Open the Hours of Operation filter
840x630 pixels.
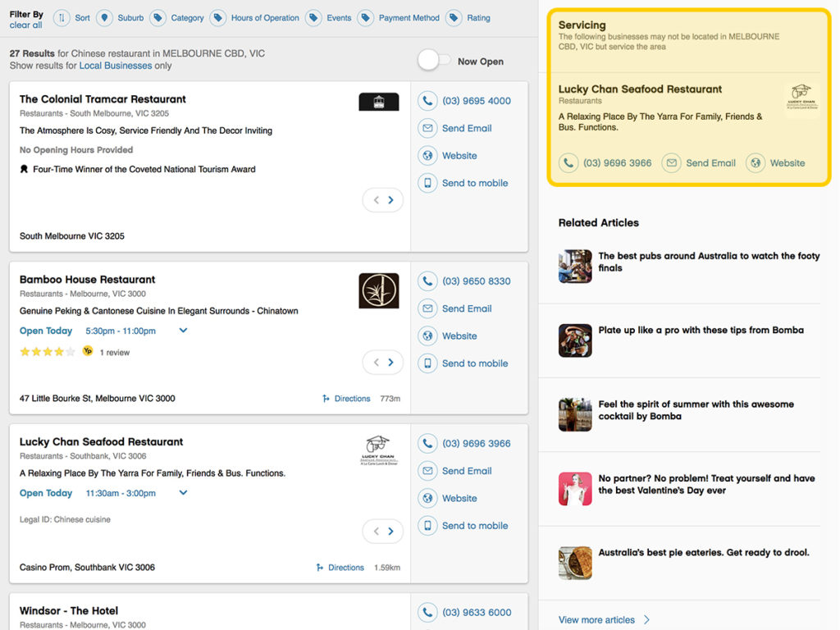(265, 18)
